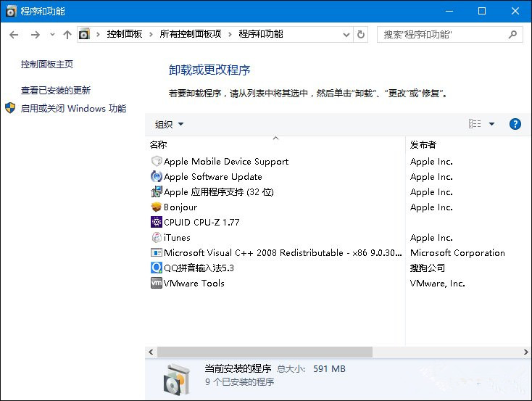Open help with the blue question mark
532x401 pixels.
515,124
